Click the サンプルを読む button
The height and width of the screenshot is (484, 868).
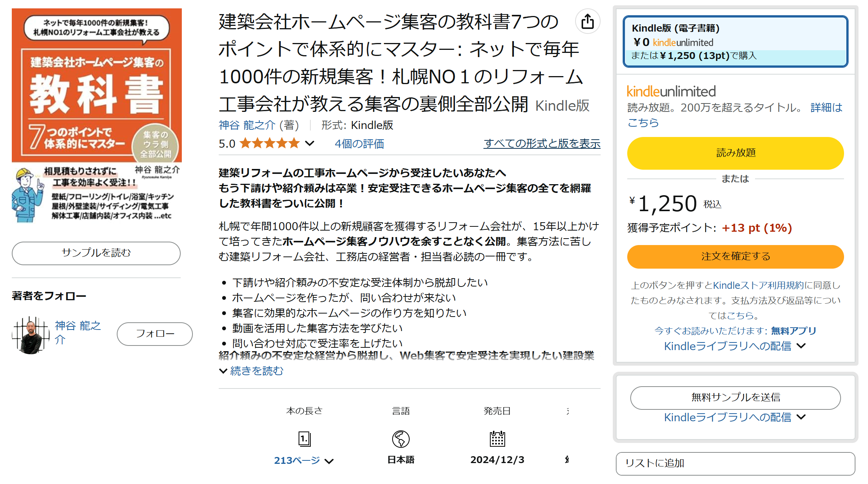point(96,253)
